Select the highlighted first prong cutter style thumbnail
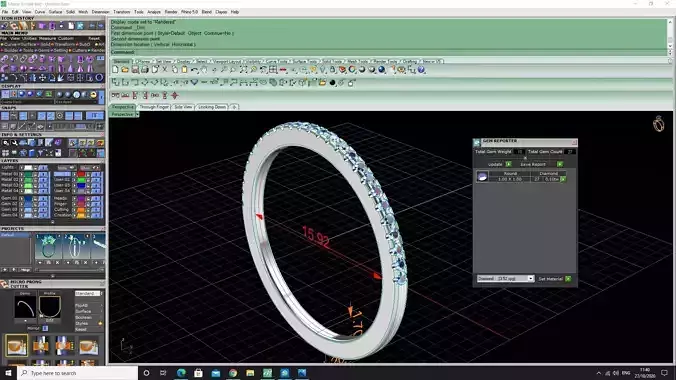Image resolution: width=676 pixels, height=380 pixels. coord(16,345)
